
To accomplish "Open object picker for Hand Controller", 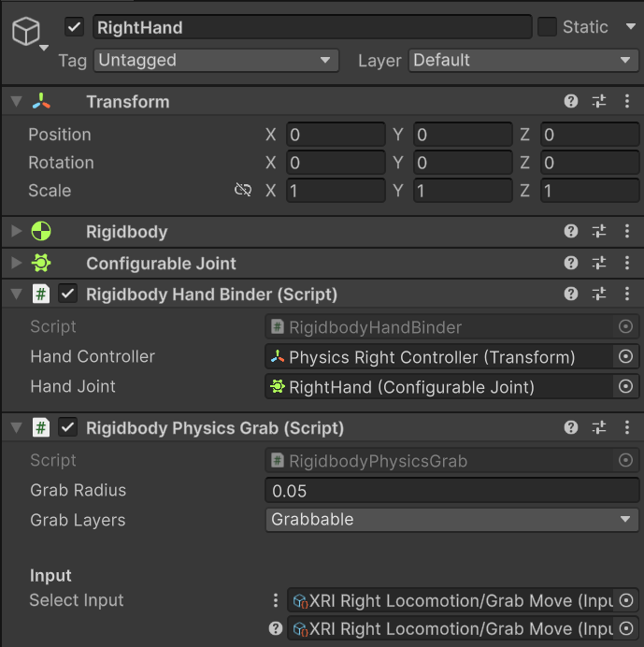I will click(x=626, y=356).
